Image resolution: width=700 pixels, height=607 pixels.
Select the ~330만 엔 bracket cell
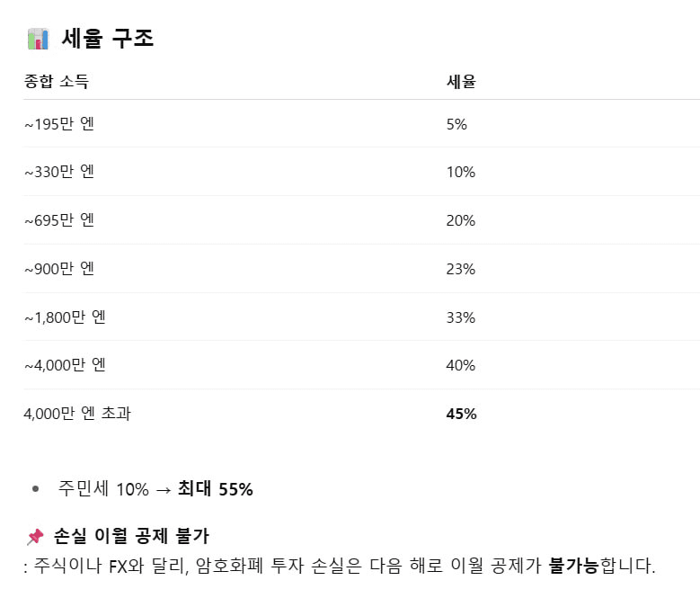pos(59,172)
